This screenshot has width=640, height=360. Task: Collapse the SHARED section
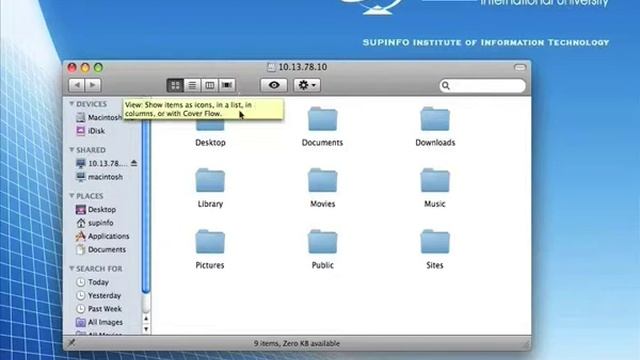pyautogui.click(x=71, y=150)
